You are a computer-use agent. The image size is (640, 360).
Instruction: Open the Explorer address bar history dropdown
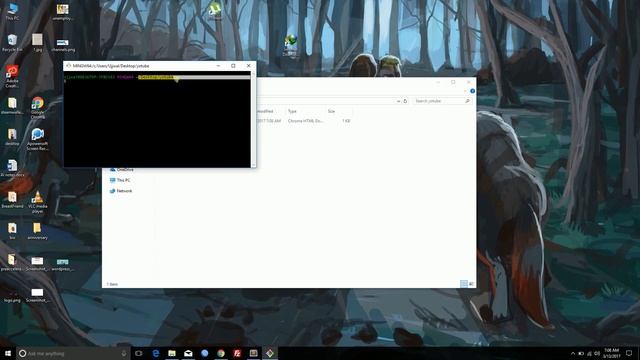pos(398,101)
